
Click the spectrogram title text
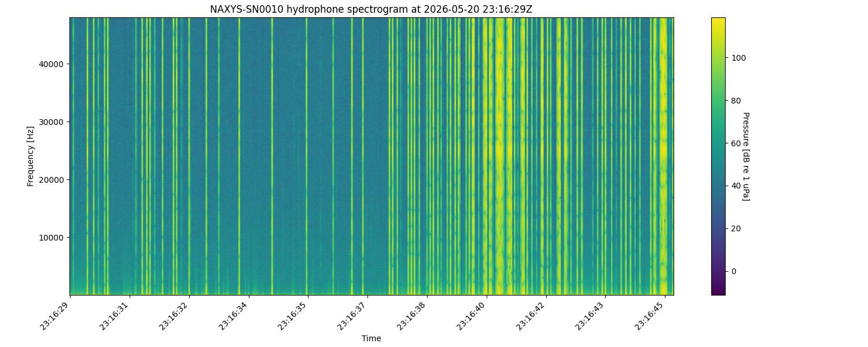coord(371,9)
